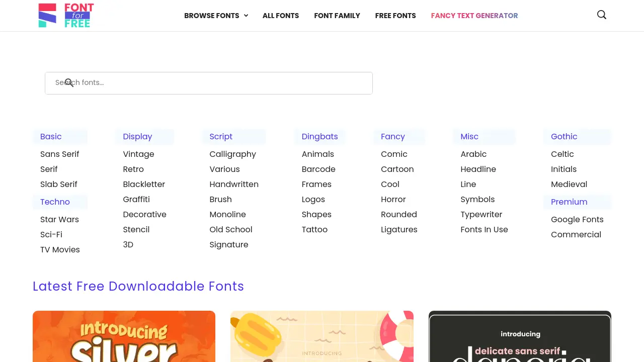644x362 pixels.
Task: Open the Free Fonts menu item
Action: (x=395, y=16)
